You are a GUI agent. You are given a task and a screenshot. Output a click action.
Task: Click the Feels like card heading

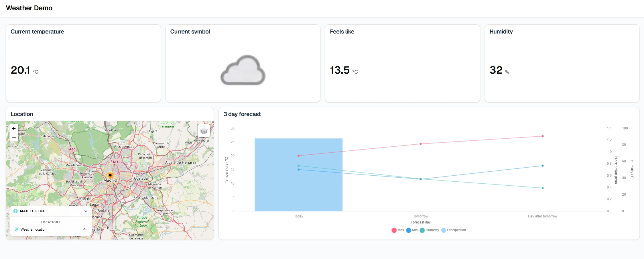(x=342, y=32)
